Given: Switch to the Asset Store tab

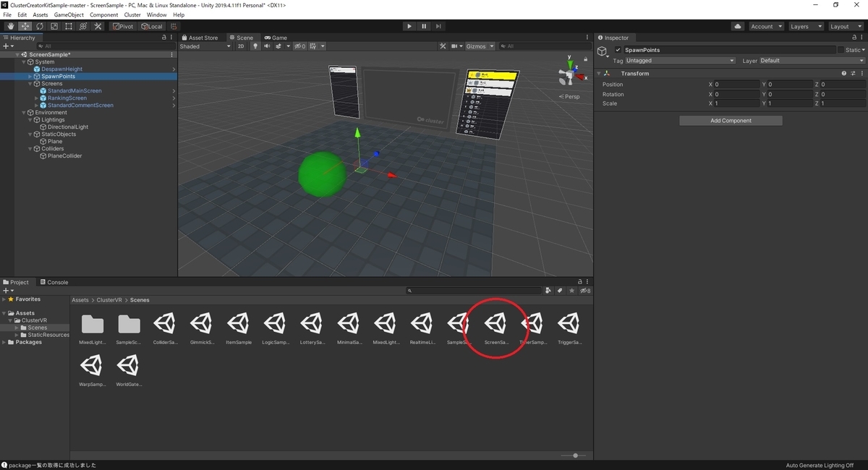Looking at the screenshot, I should click(x=200, y=38).
